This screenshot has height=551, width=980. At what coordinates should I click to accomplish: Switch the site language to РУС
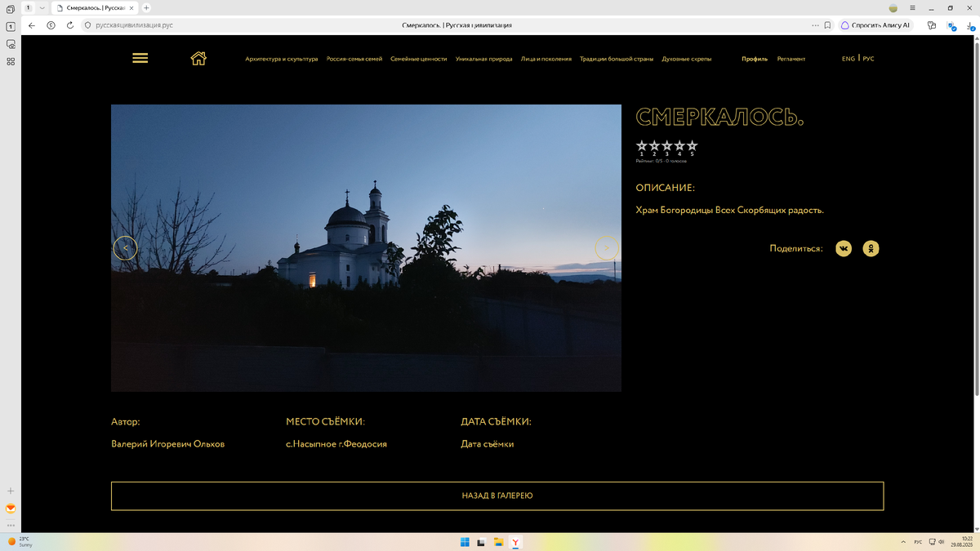pyautogui.click(x=868, y=59)
